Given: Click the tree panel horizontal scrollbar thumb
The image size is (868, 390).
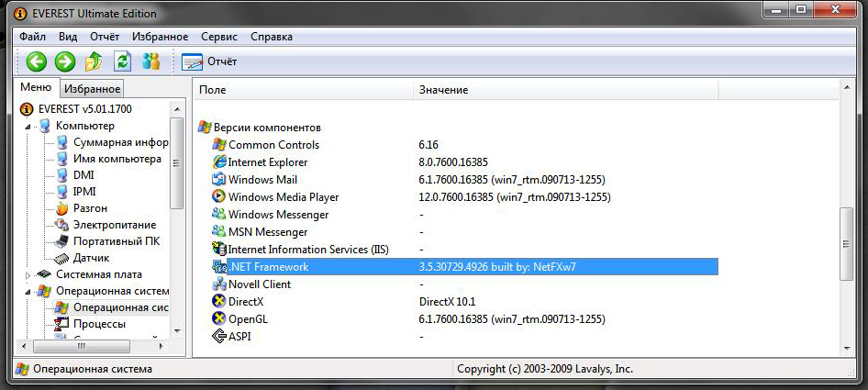Looking at the screenshot, I should pyautogui.click(x=81, y=346).
